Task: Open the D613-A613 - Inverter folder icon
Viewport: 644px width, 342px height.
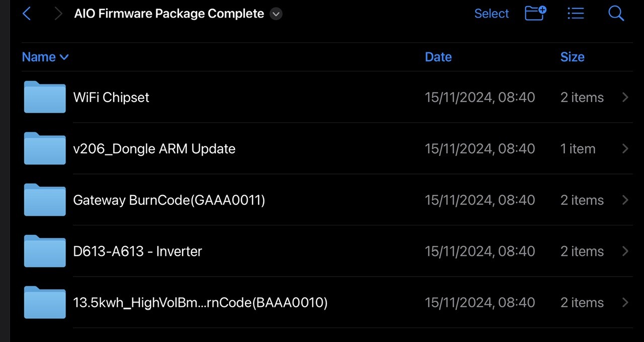Action: (x=45, y=250)
